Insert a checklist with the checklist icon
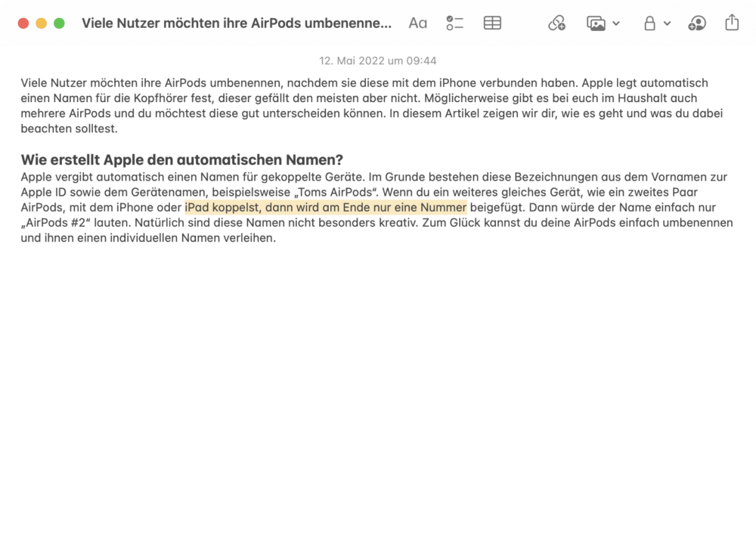This screenshot has width=756, height=541. pyautogui.click(x=454, y=23)
